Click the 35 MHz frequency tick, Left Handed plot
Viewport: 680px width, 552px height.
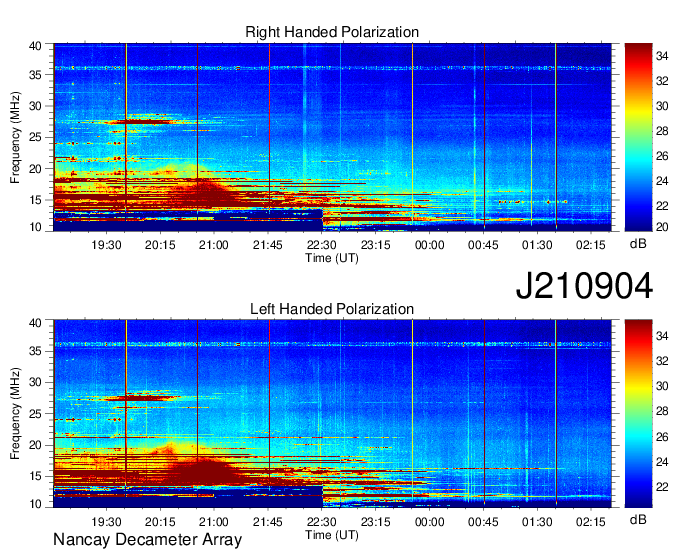coord(35,351)
